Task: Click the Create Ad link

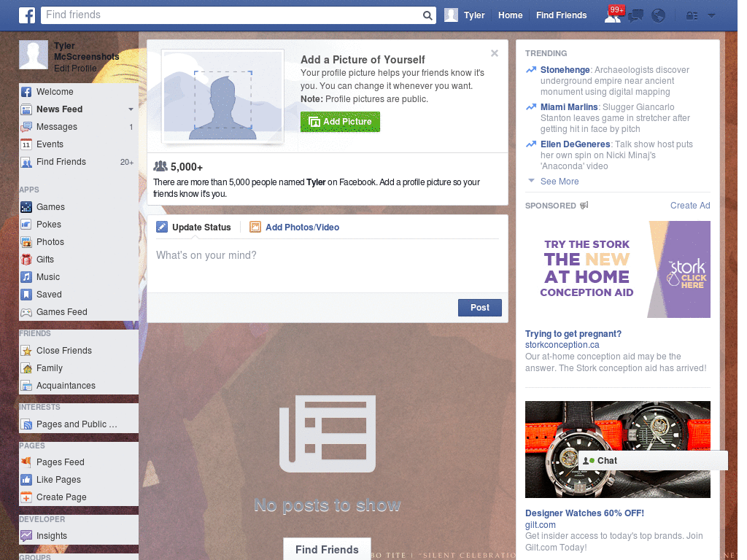Action: click(x=690, y=206)
